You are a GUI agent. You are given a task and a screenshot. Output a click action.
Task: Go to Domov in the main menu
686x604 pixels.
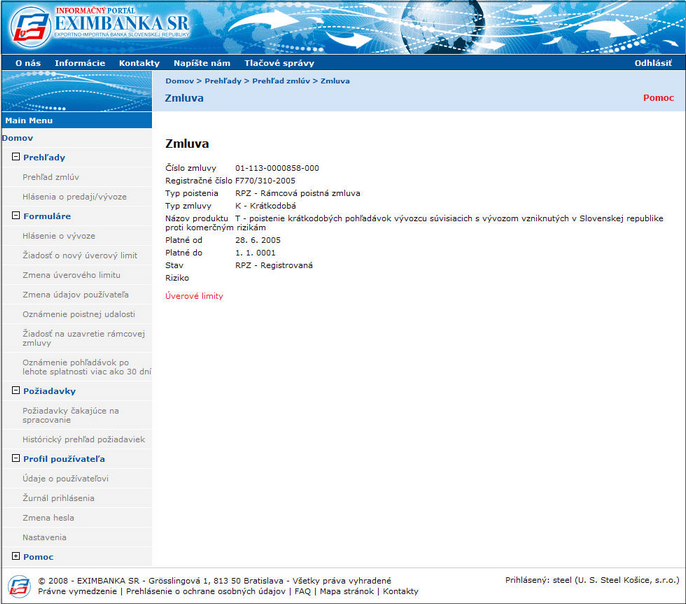pos(18,138)
